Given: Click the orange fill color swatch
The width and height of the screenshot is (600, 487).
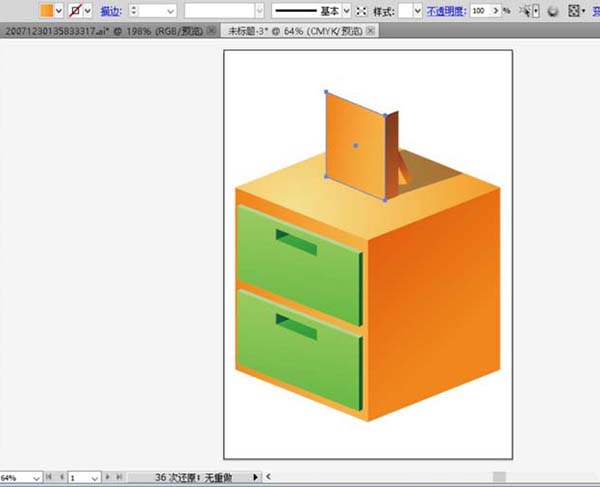Looking at the screenshot, I should [x=47, y=11].
